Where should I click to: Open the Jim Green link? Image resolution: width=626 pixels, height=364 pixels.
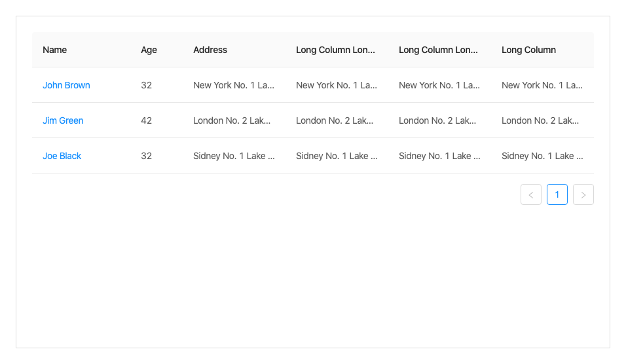point(63,120)
